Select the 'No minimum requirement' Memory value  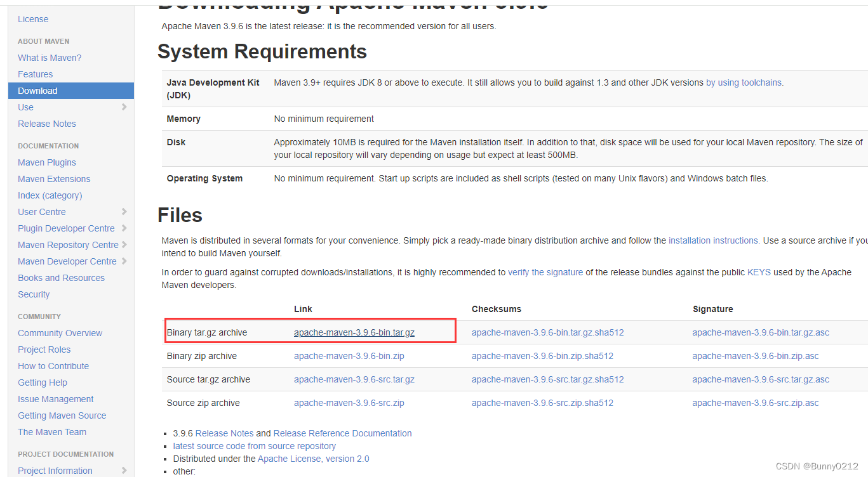coord(324,119)
